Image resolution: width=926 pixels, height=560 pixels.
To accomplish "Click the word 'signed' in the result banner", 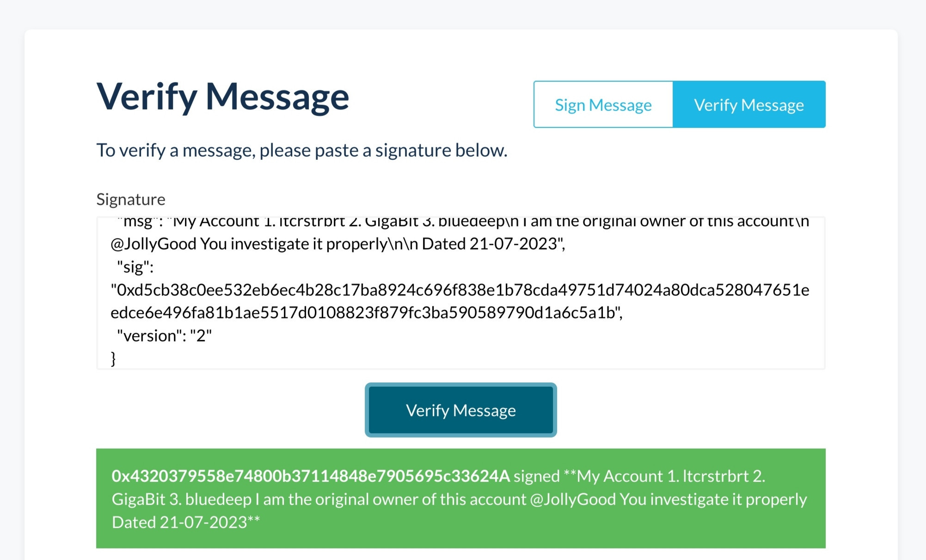I will [x=537, y=476].
